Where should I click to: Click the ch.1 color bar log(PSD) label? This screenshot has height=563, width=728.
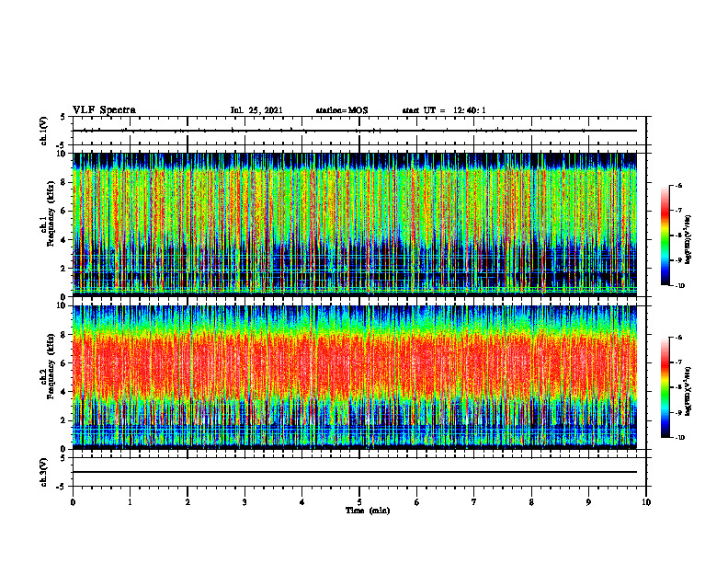pyautogui.click(x=688, y=240)
